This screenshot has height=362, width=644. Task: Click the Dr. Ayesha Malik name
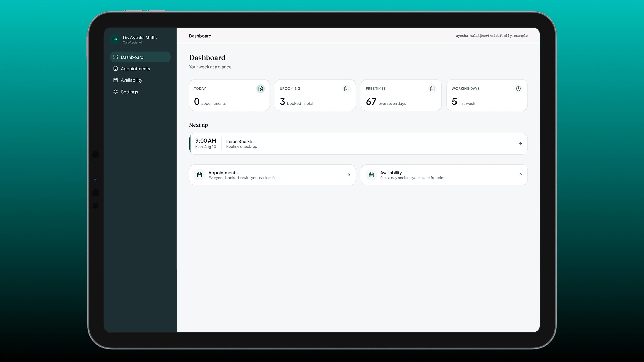(x=140, y=37)
